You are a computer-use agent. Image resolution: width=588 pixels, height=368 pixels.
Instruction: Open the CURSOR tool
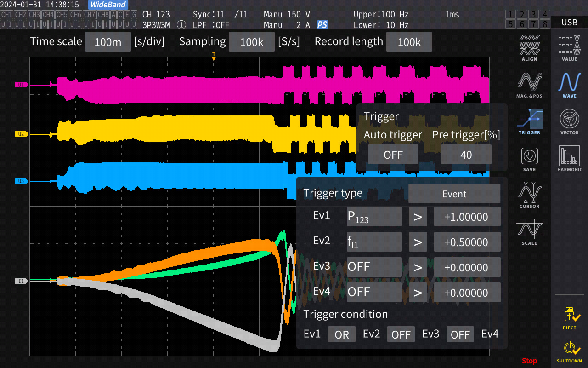click(x=529, y=195)
